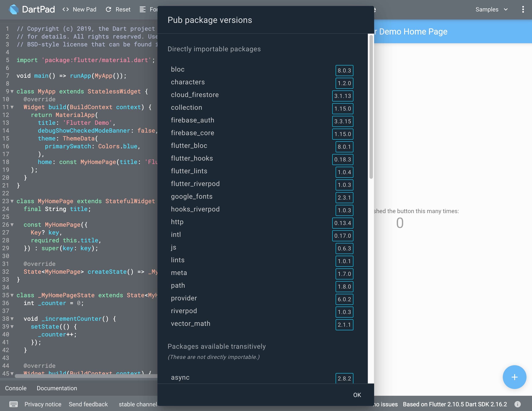
Task: Click the 2.3.1 version badge
Action: click(x=344, y=198)
